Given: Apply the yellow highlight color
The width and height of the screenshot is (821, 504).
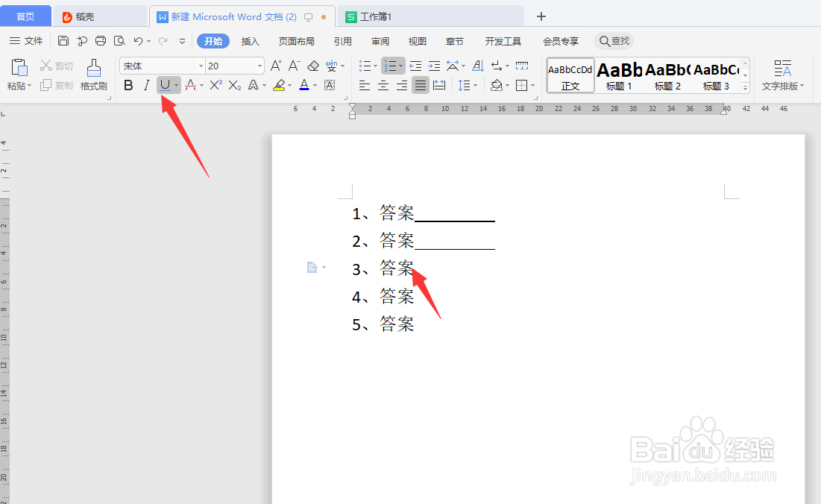Looking at the screenshot, I should (279, 85).
